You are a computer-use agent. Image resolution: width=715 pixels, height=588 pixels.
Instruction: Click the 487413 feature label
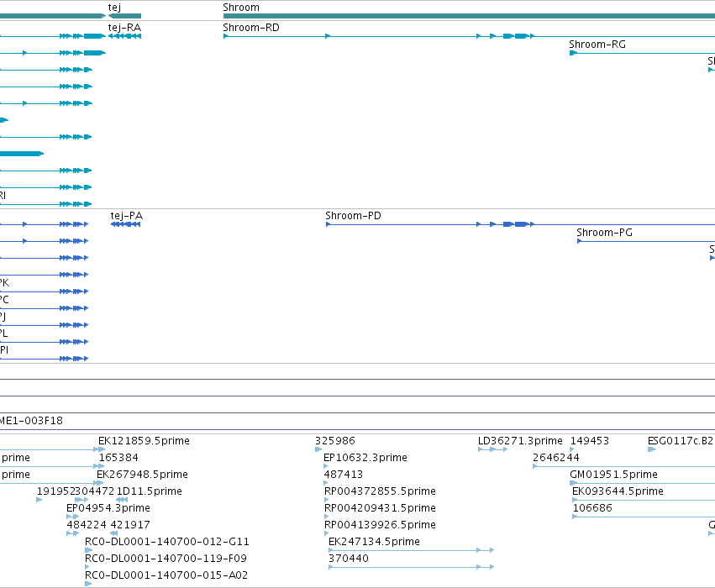pos(344,475)
